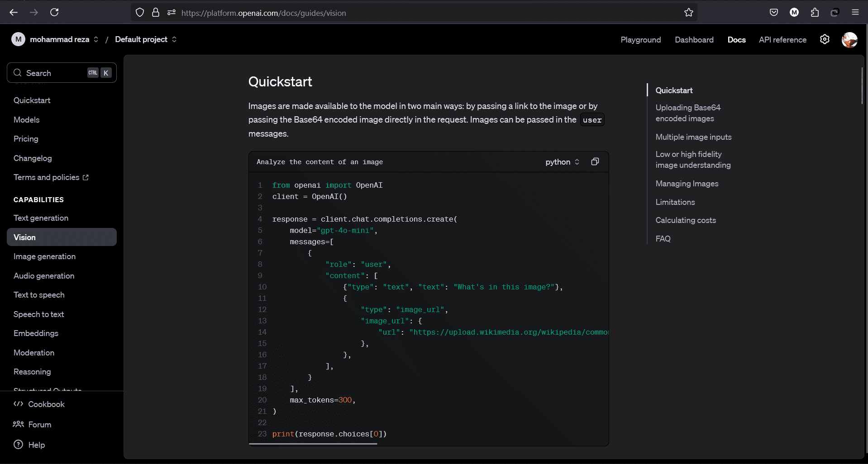Click the user profile avatar
Viewport: 868px width, 464px height.
point(849,40)
